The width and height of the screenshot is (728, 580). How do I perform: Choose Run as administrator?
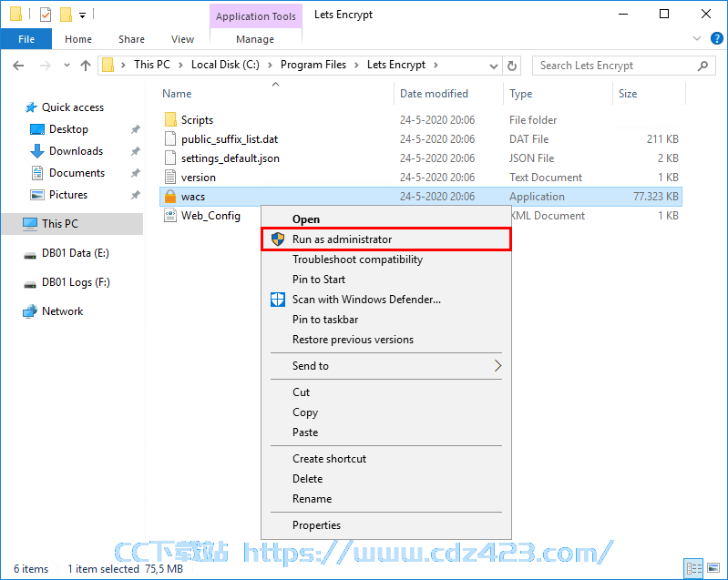tap(385, 239)
